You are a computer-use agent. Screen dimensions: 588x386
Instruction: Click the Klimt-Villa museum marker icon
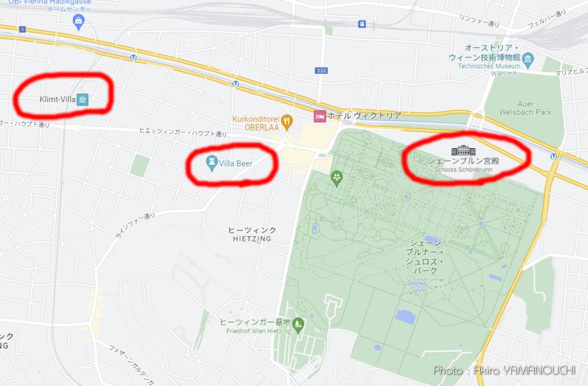83,100
